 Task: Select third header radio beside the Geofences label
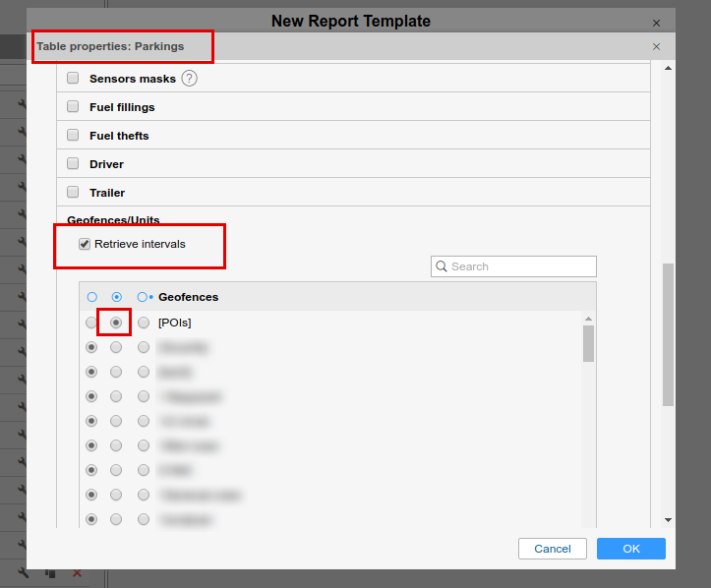point(144,297)
